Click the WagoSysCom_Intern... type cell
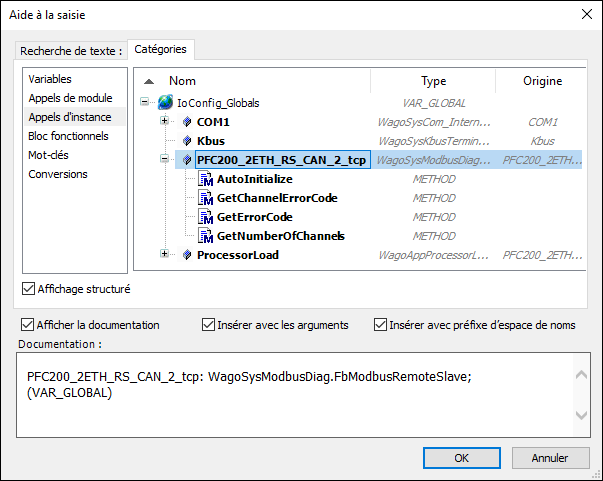The width and height of the screenshot is (603, 481). [x=434, y=122]
